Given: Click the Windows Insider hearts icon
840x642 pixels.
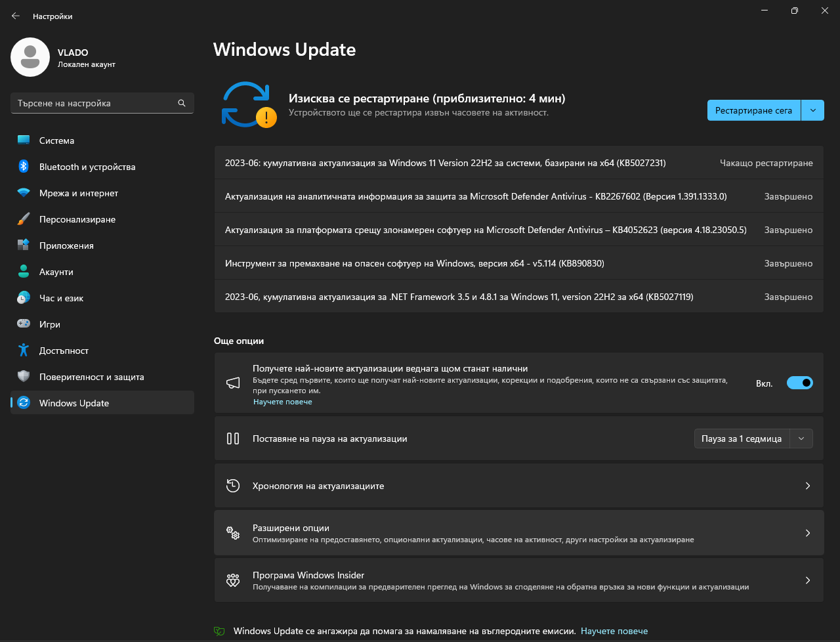Looking at the screenshot, I should 233,580.
